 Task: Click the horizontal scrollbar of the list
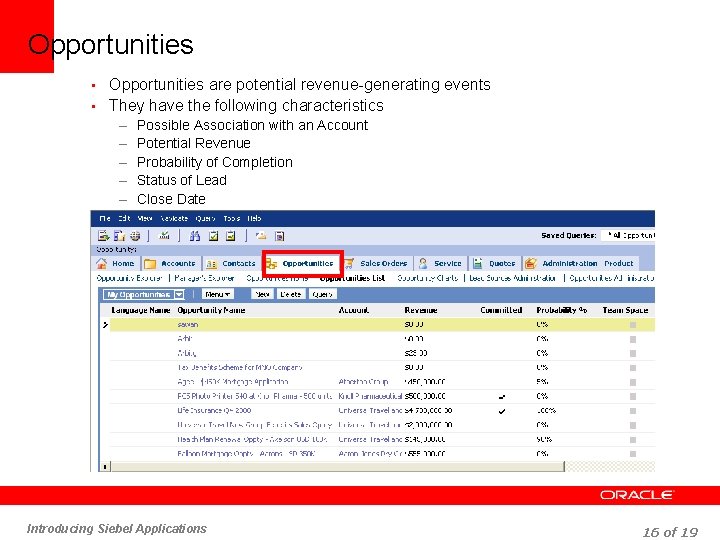coord(337,467)
